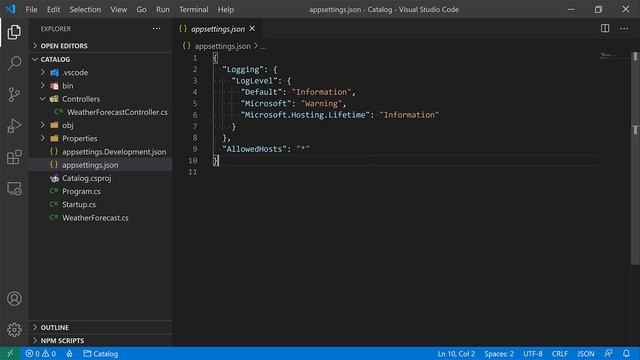Expand the Outline section
This screenshot has height=360, width=640.
point(100,327)
